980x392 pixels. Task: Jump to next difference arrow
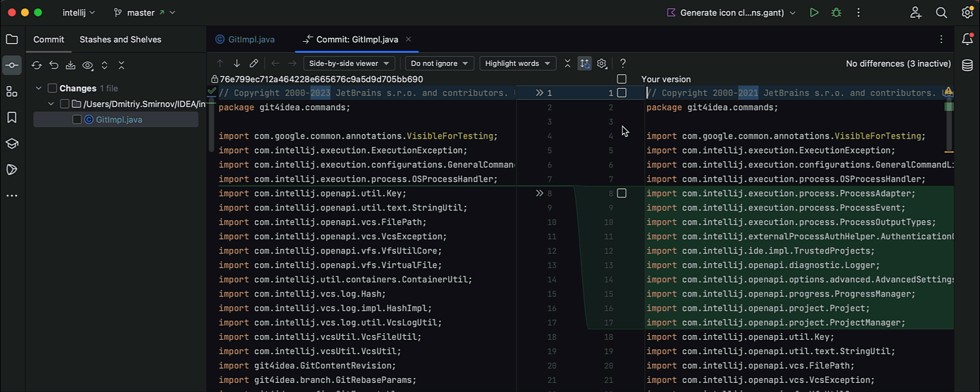237,63
